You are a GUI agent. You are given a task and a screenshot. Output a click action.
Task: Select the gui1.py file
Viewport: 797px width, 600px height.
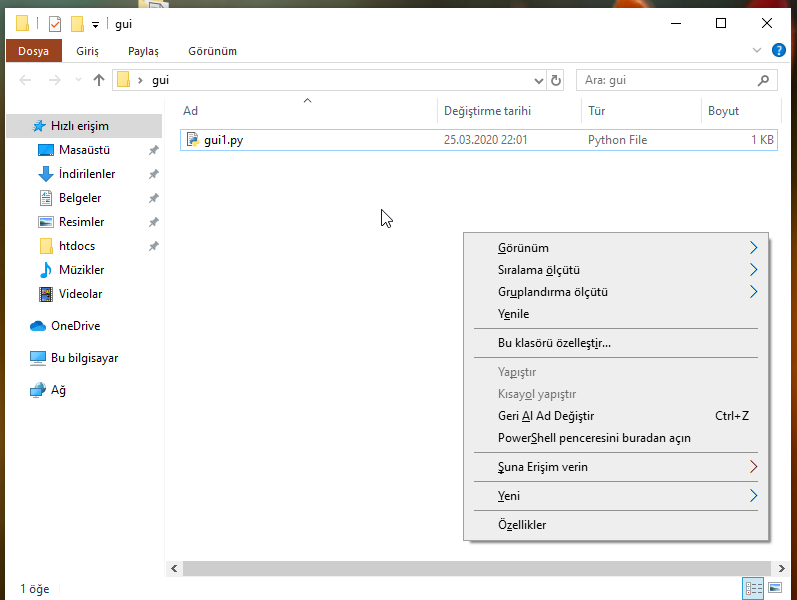point(224,140)
